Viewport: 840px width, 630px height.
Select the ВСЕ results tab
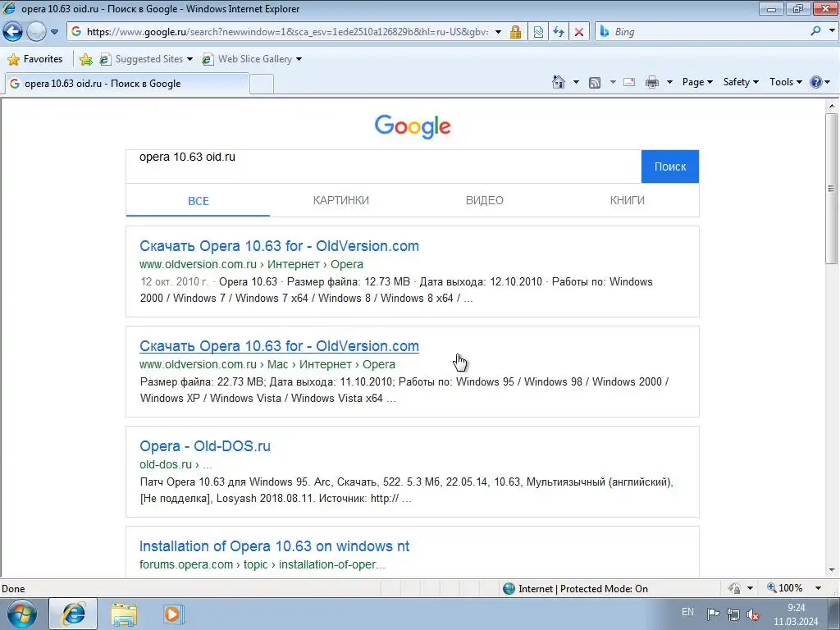coord(199,201)
